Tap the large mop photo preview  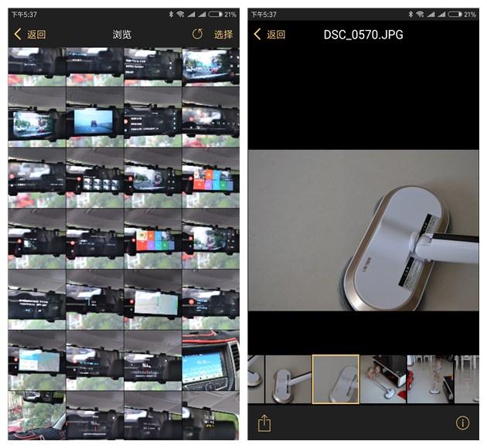363,230
